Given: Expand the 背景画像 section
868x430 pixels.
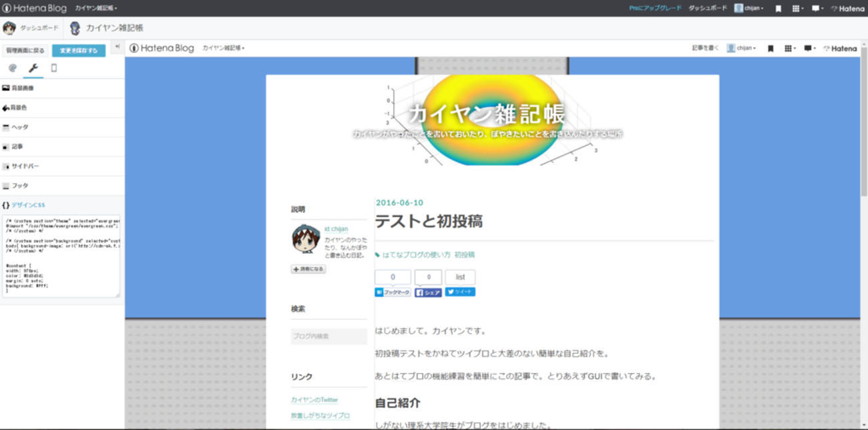Looking at the screenshot, I should [x=62, y=88].
